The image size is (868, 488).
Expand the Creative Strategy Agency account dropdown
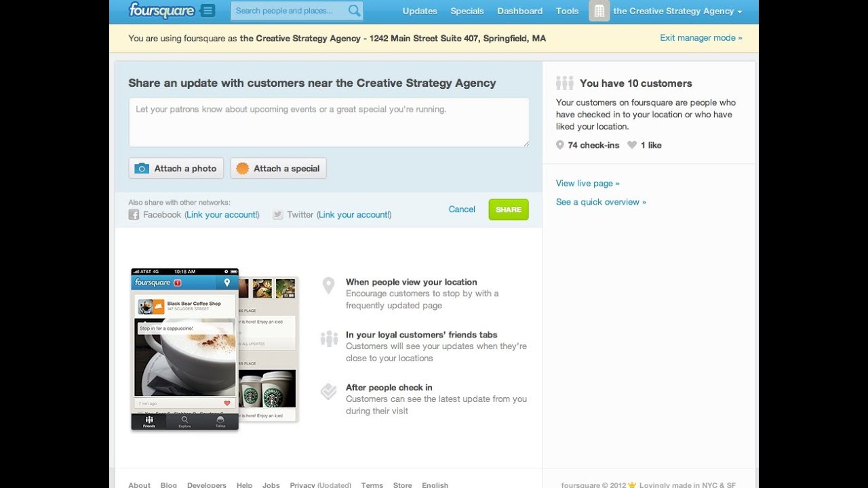[677, 11]
